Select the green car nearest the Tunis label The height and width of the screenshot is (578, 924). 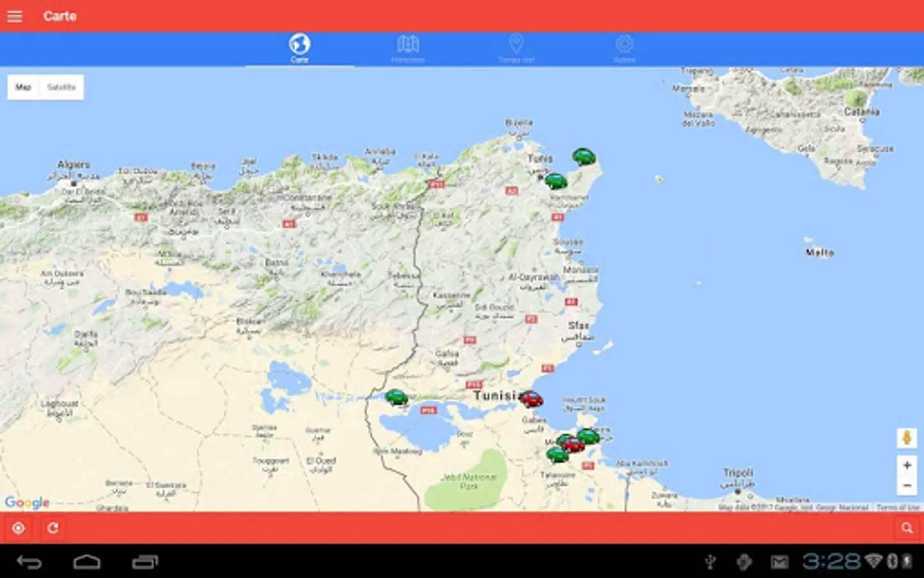click(556, 180)
